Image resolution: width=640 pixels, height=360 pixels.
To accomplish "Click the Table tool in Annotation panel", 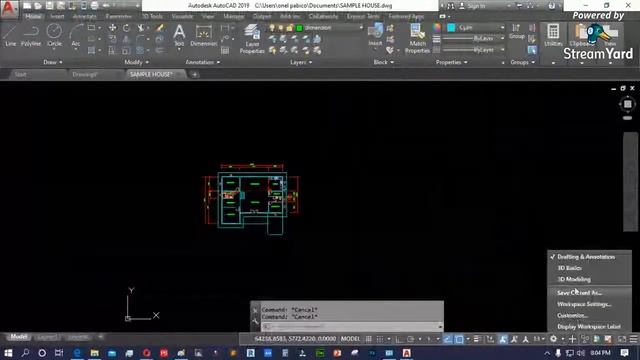I will (225, 51).
